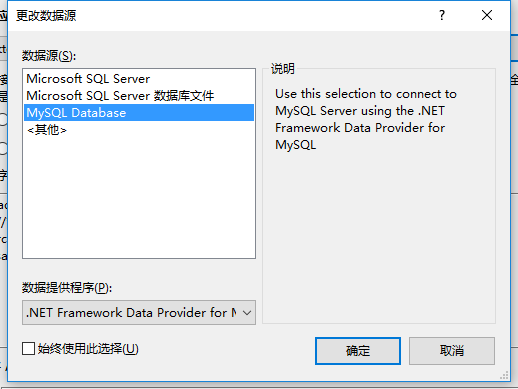
Task: Click the 更改数据源 title bar text
Action: (46, 15)
